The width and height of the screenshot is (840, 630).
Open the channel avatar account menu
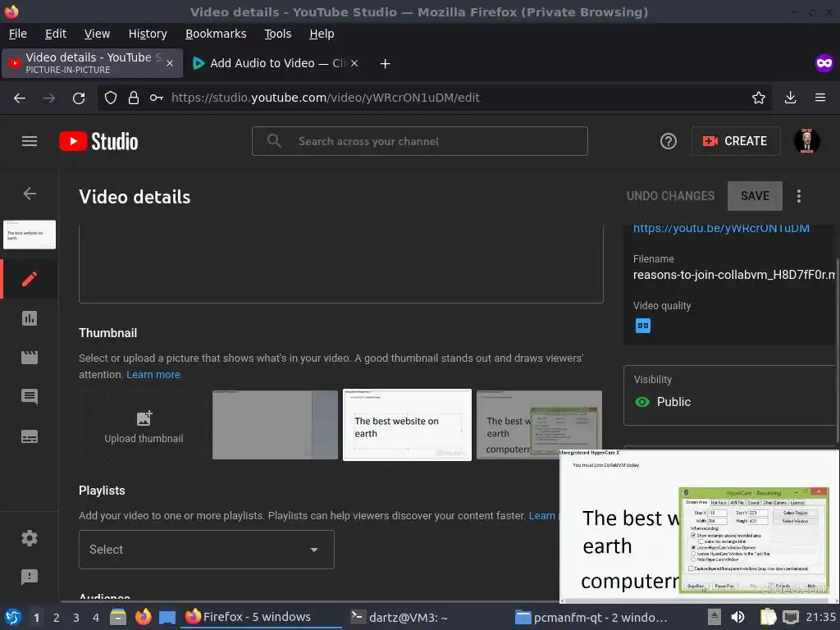coord(806,141)
